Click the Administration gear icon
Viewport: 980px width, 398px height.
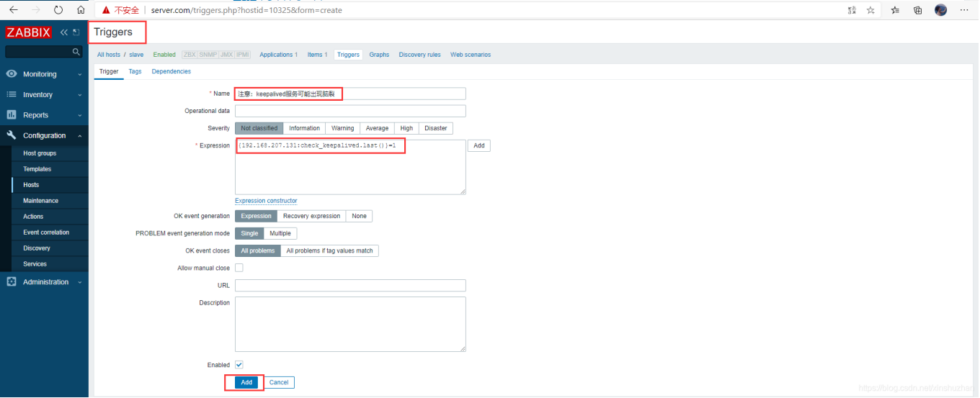coord(12,282)
